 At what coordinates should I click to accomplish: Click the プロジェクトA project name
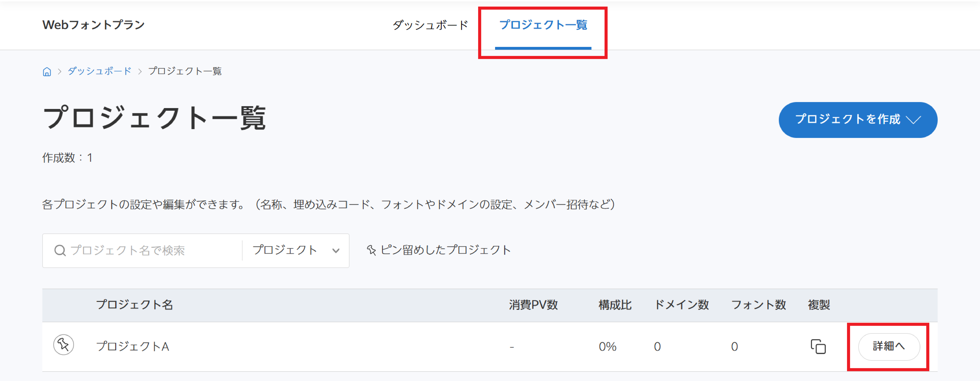132,346
